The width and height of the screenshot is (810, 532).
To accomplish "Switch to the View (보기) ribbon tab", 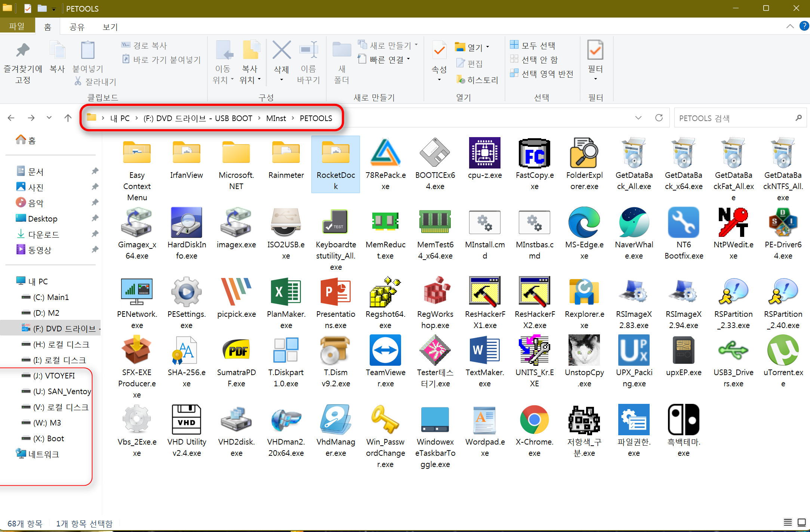I will [x=110, y=27].
